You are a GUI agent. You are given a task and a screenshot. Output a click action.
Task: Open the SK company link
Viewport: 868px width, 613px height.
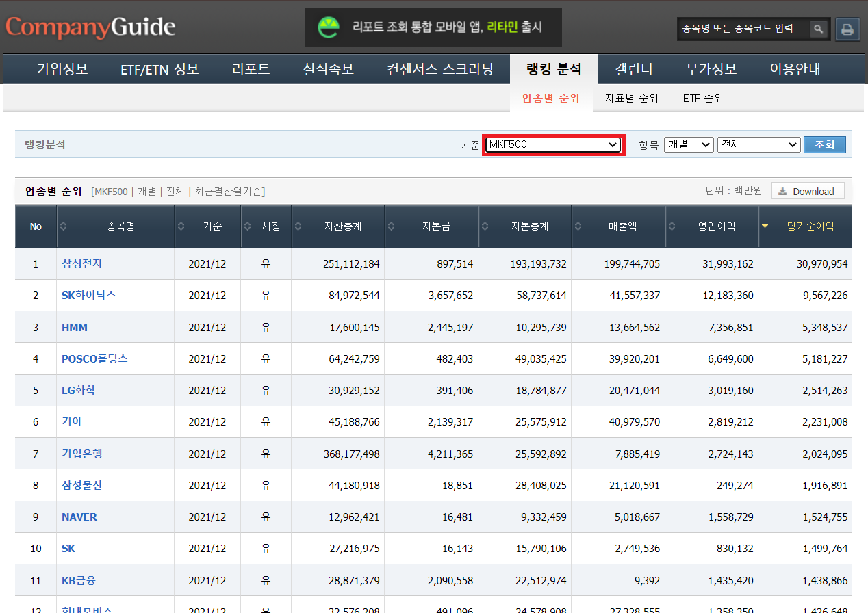[x=68, y=548]
